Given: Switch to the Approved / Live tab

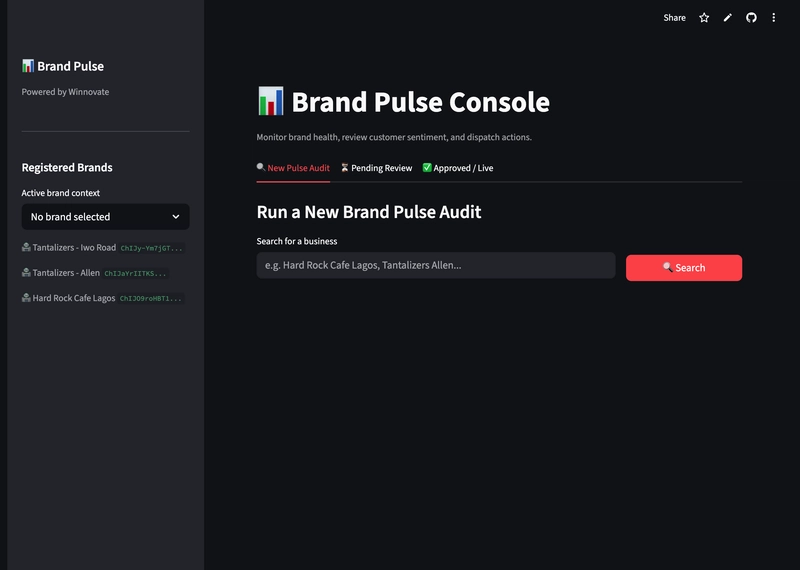Looking at the screenshot, I should (x=458, y=168).
